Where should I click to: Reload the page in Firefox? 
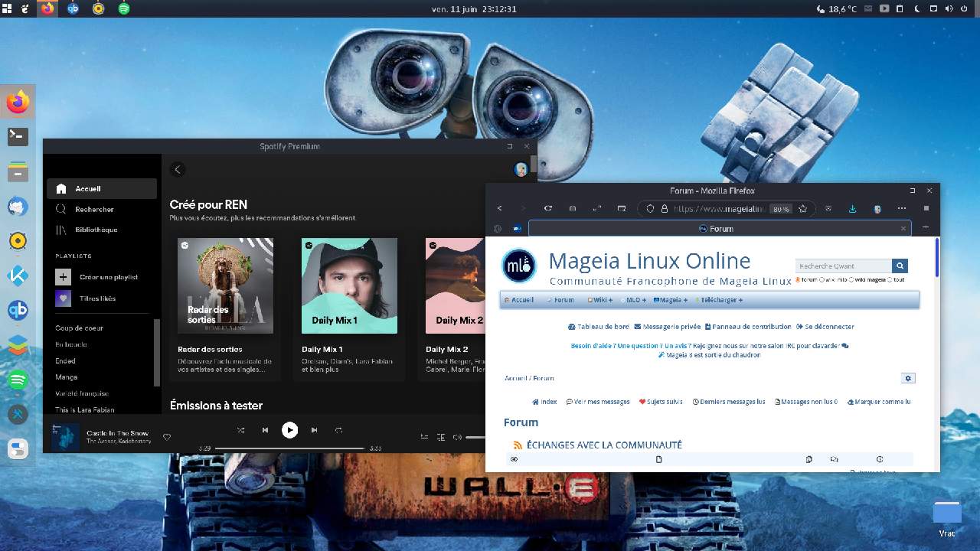[548, 208]
